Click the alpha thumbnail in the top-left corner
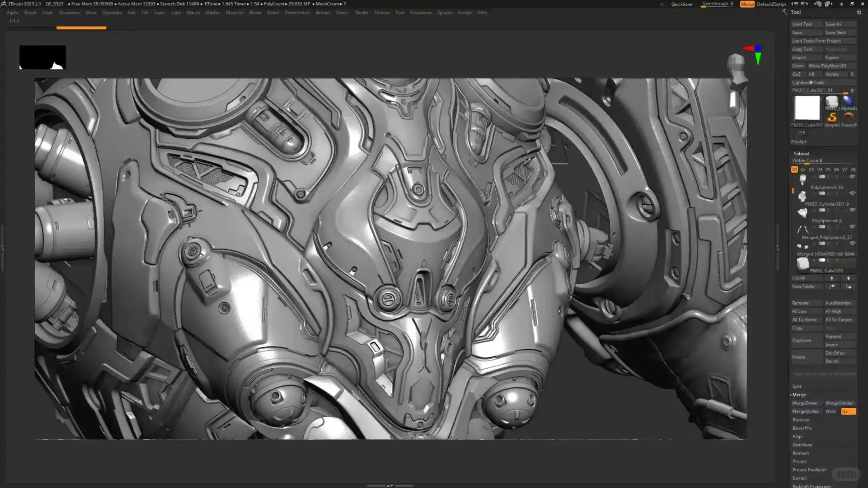 (42, 57)
